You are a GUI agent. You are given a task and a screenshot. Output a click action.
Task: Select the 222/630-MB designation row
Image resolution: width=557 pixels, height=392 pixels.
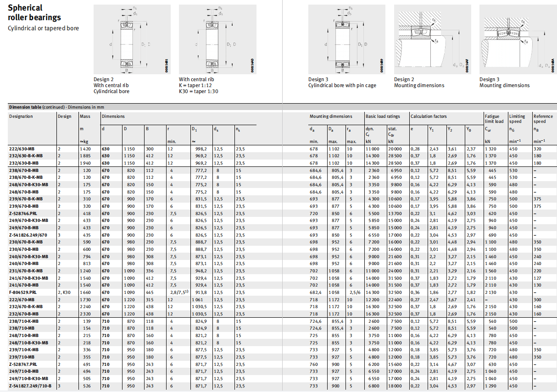point(22,149)
